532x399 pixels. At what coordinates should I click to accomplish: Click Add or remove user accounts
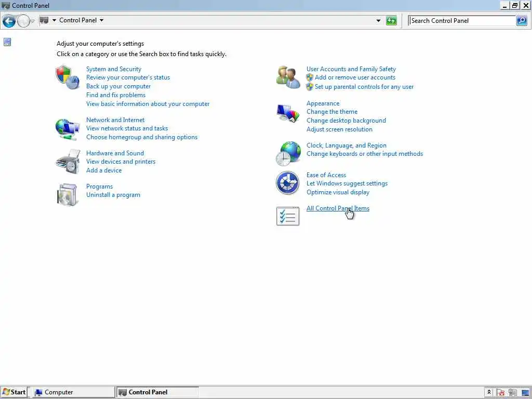[x=355, y=77]
